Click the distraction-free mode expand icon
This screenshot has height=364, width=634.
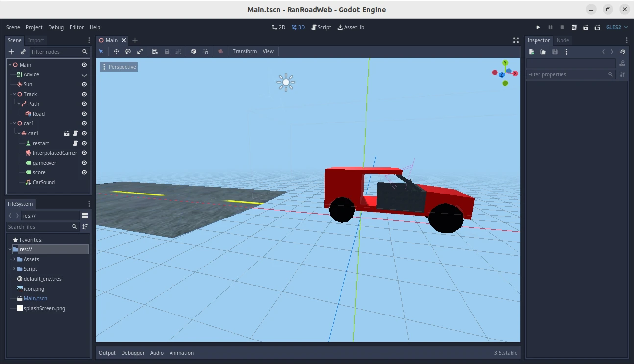(516, 40)
